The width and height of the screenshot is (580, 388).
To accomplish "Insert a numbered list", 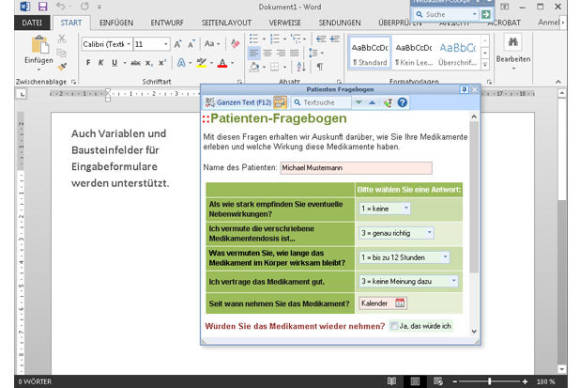I will pos(275,38).
